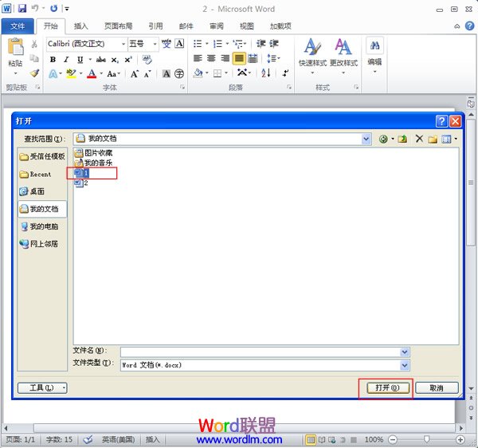Screen dimensions: 478x448
Task: Click the Cancel button in dialog
Action: [437, 388]
